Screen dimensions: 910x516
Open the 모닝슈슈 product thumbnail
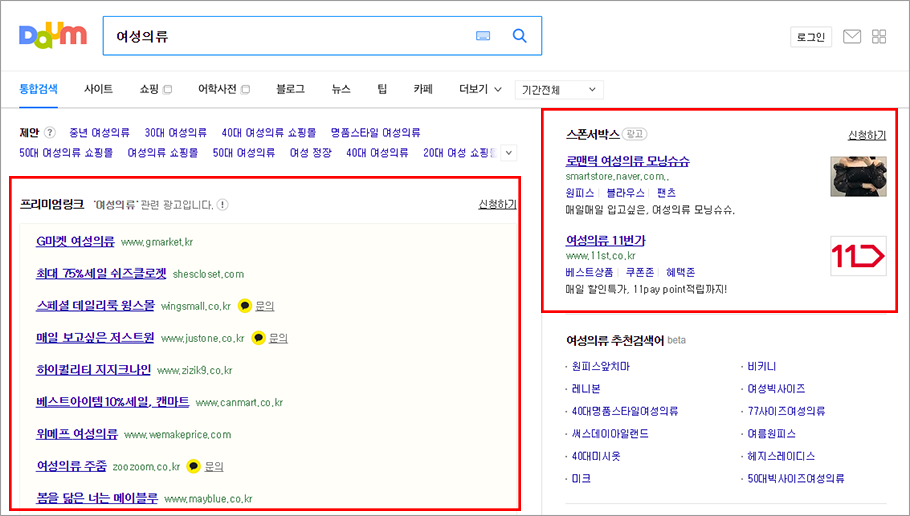coord(858,176)
